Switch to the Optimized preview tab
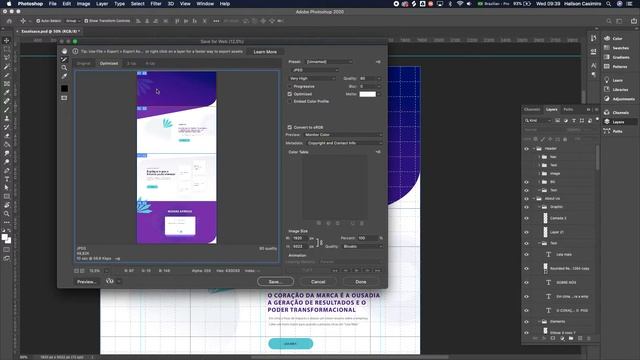 pos(109,63)
